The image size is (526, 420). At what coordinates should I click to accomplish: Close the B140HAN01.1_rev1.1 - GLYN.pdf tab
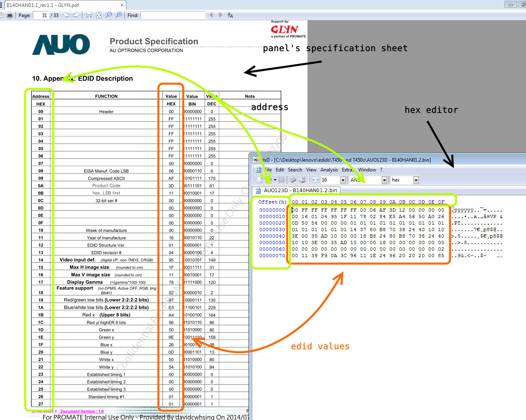tap(122, 5)
